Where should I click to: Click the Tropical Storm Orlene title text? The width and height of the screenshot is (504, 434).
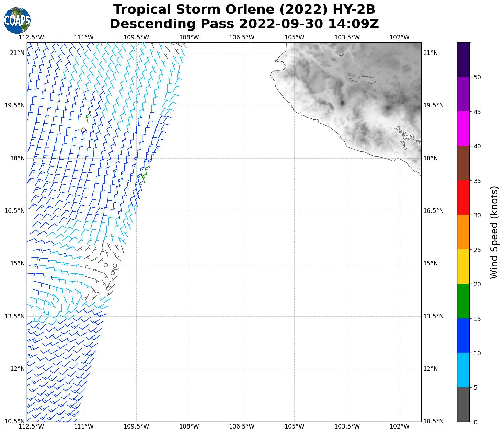pos(244,10)
